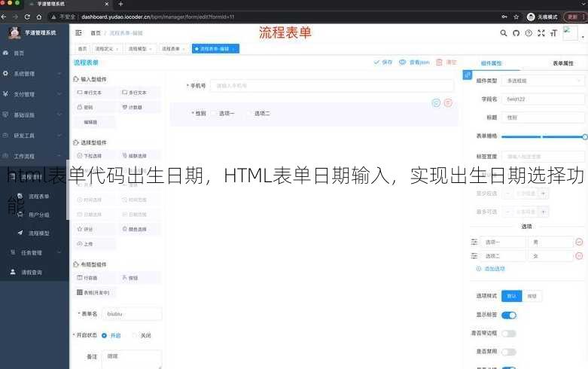
Task: Select 开启 radio for 开启状态
Action: [x=104, y=335]
